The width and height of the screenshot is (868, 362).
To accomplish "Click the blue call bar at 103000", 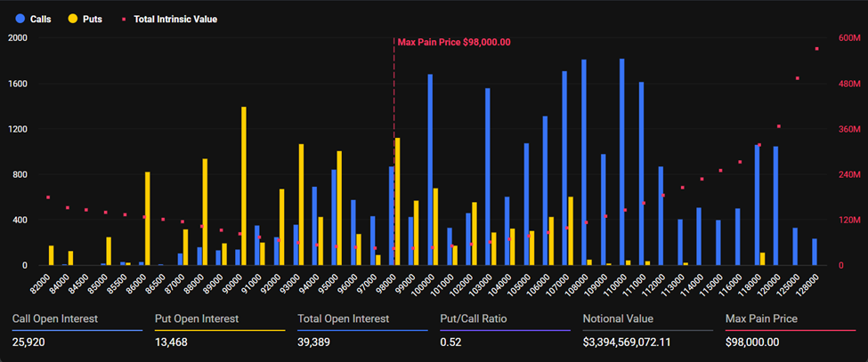I will 488,177.
